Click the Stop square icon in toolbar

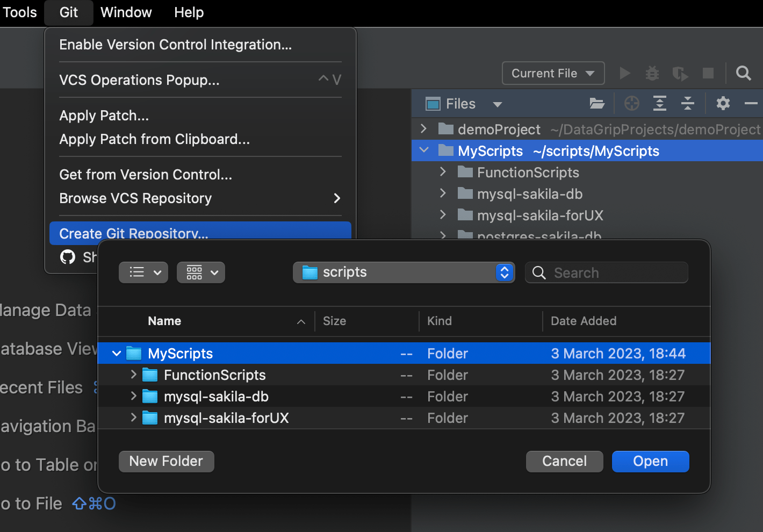point(708,73)
